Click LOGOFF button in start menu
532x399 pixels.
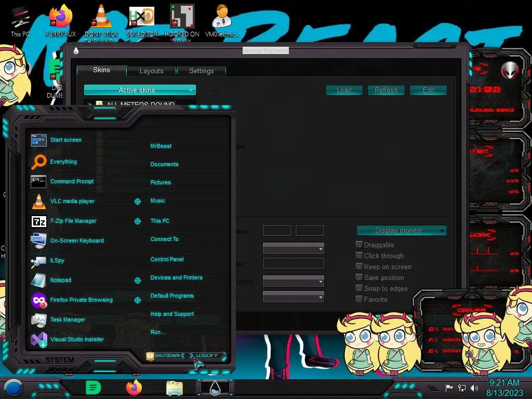207,355
